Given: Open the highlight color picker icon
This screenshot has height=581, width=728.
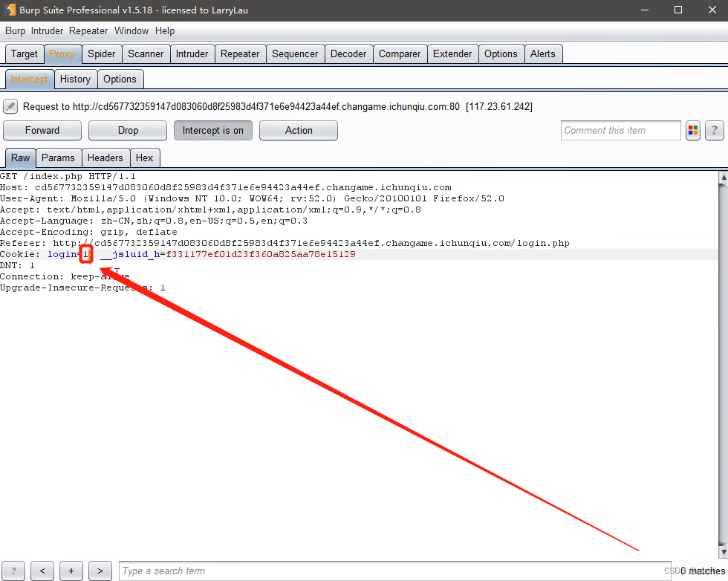Looking at the screenshot, I should pyautogui.click(x=692, y=131).
